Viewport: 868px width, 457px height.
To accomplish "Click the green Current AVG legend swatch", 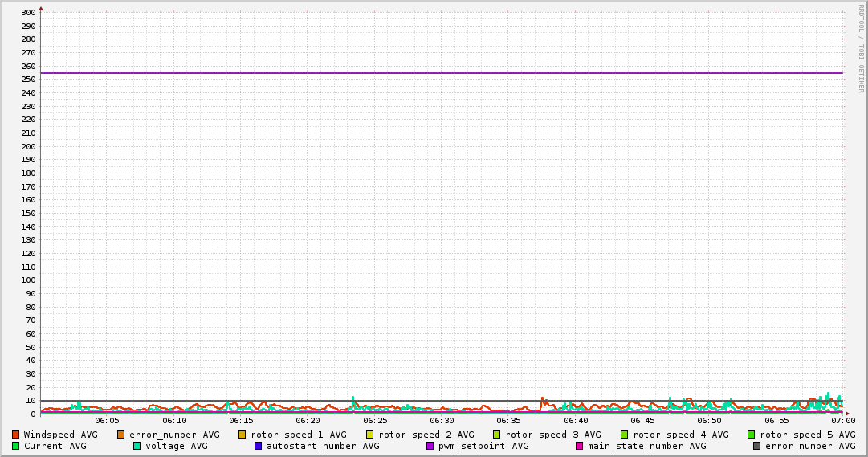I will [15, 446].
